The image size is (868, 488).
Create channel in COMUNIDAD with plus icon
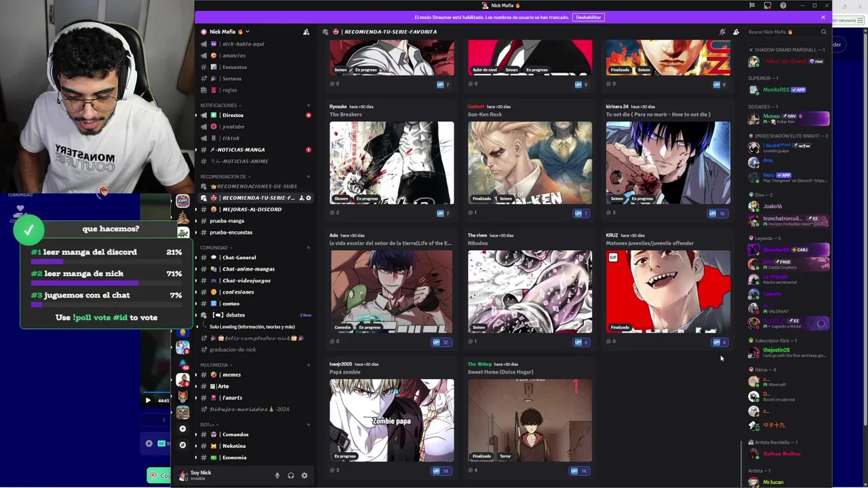[x=309, y=248]
